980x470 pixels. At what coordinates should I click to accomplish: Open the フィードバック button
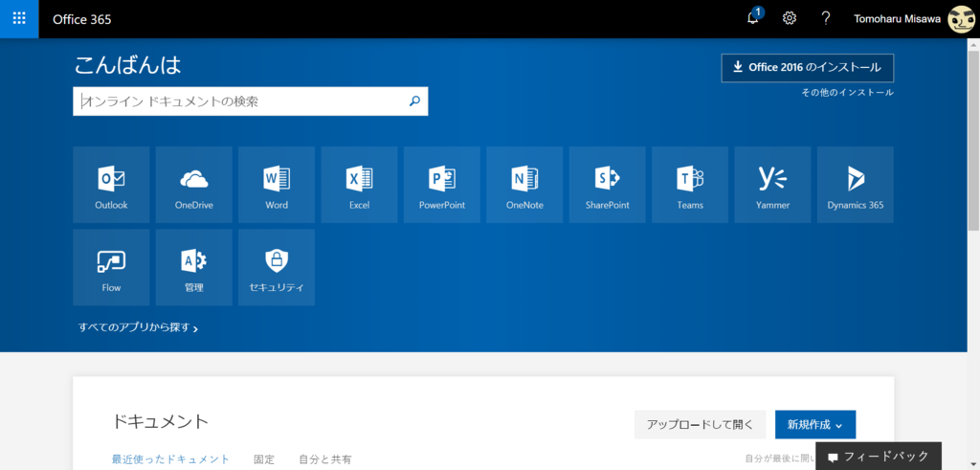click(x=879, y=457)
